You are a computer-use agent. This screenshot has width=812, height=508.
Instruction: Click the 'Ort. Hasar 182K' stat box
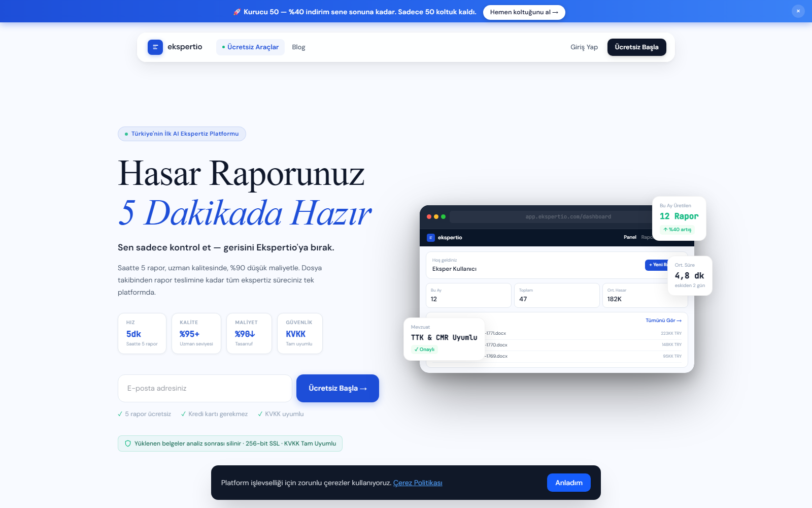645,295
